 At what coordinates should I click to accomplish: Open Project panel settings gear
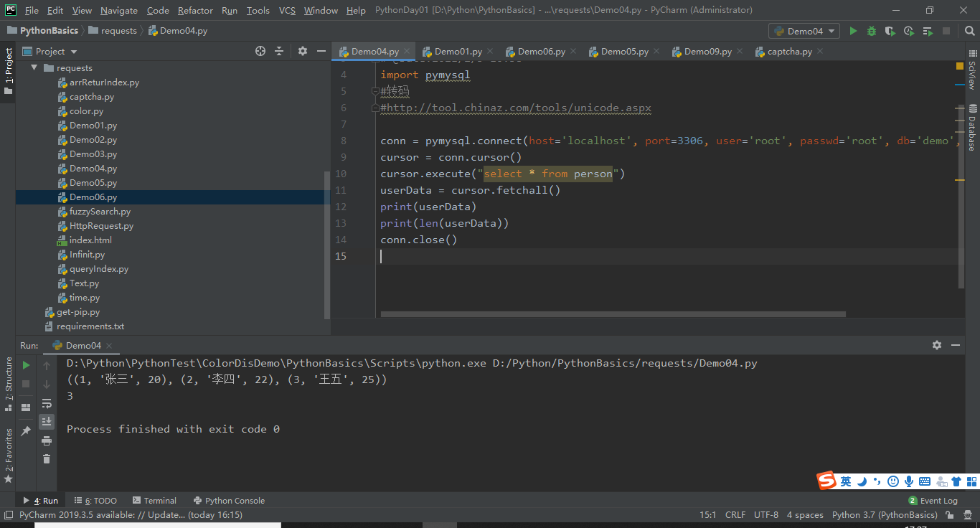click(302, 51)
